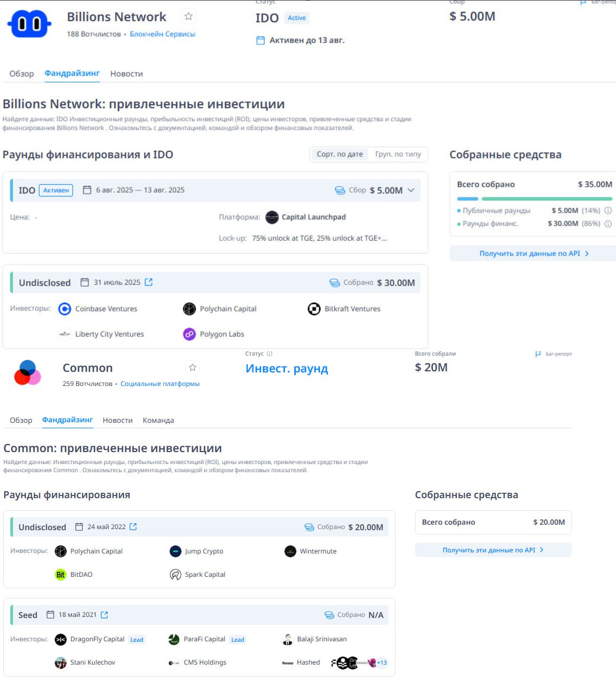Open the Billions Network logo
The height and width of the screenshot is (689, 616).
click(x=29, y=23)
